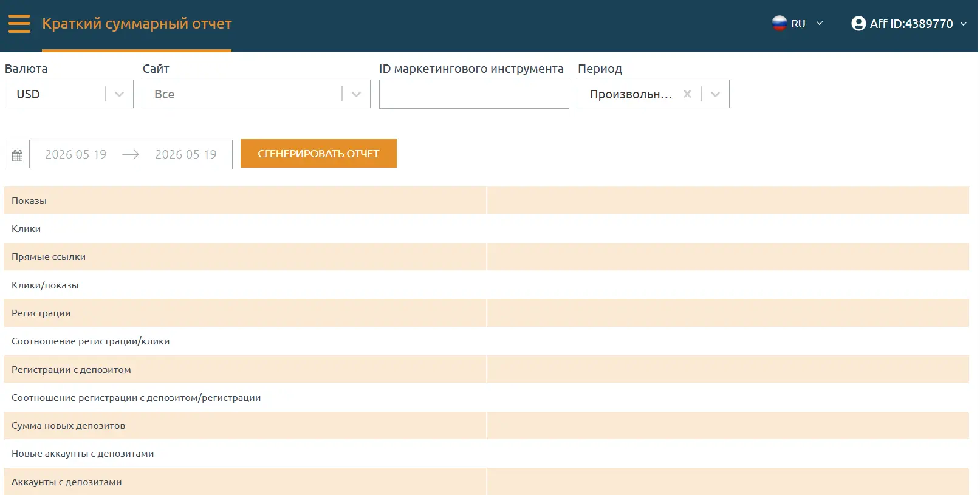Click the Russian flag language icon
Image resolution: width=980 pixels, height=495 pixels.
[x=780, y=24]
